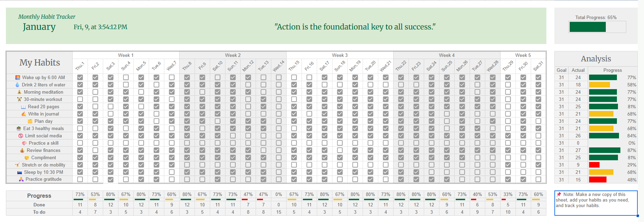Click the open book icon for reading
Viewport: 644px width, 222px height.
[23, 107]
